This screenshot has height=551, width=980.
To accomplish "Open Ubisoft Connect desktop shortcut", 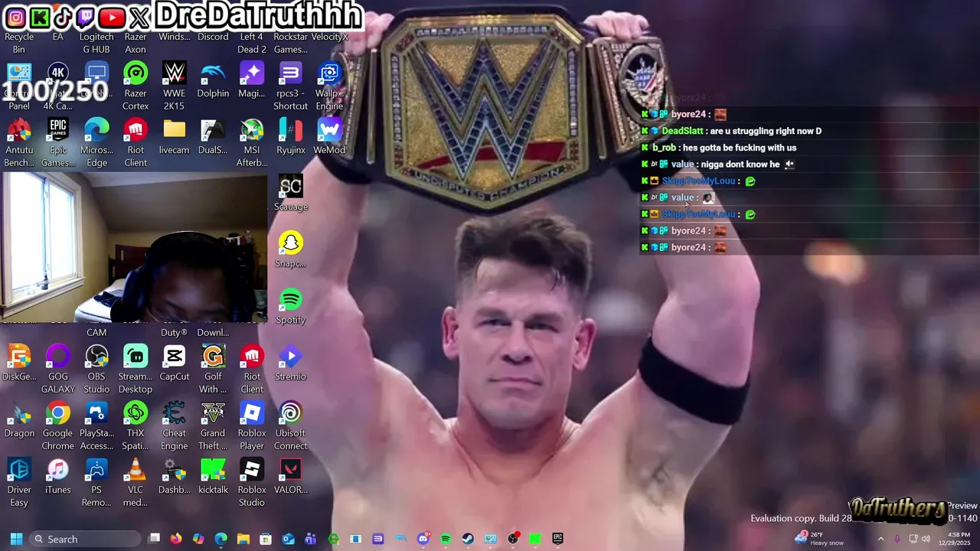I will click(x=291, y=426).
